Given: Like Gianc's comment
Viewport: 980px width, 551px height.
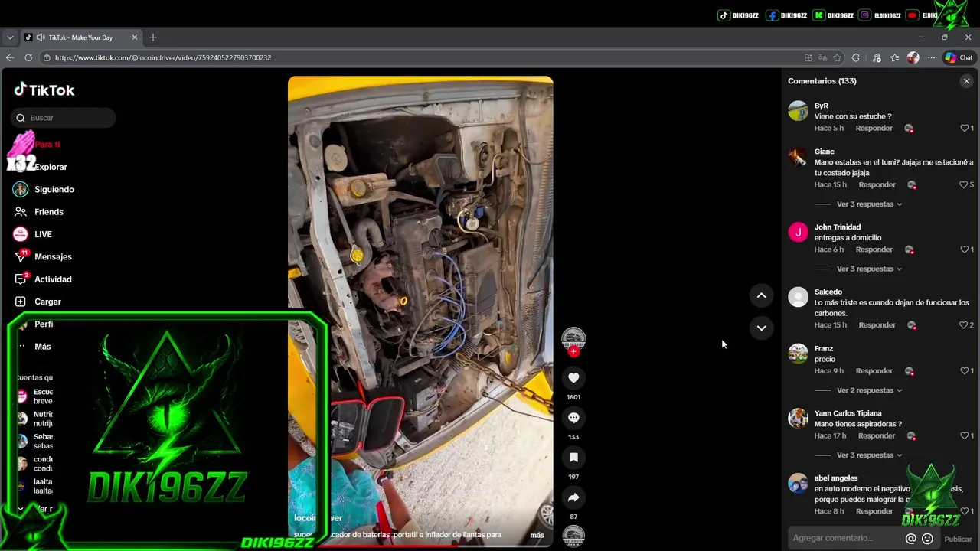Looking at the screenshot, I should coord(964,184).
